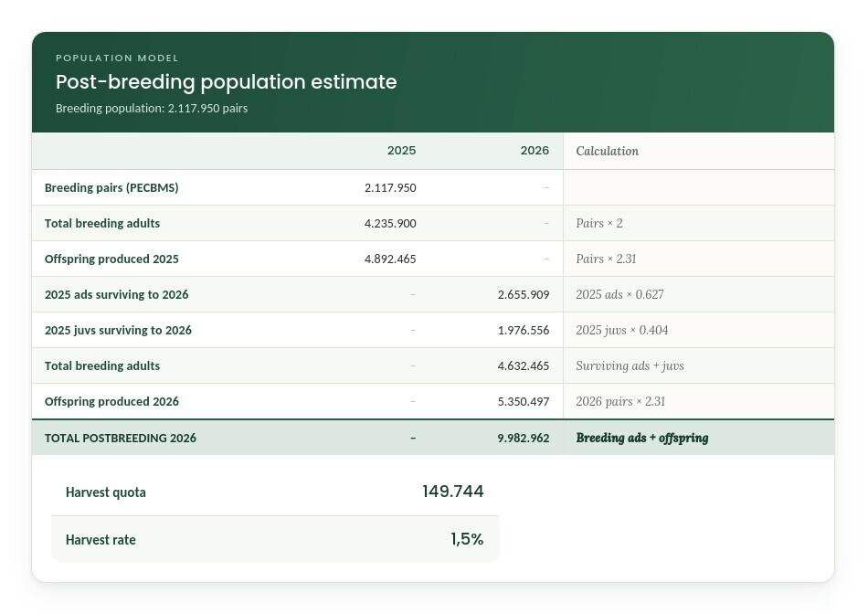Select the 'Pairs × 2' calculation note
The image size is (868, 614).
599,224
